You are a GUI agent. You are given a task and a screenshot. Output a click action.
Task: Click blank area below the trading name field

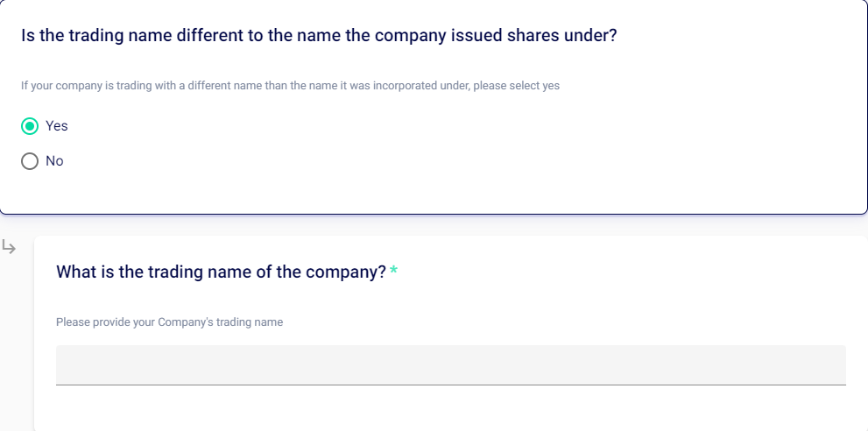(438, 410)
